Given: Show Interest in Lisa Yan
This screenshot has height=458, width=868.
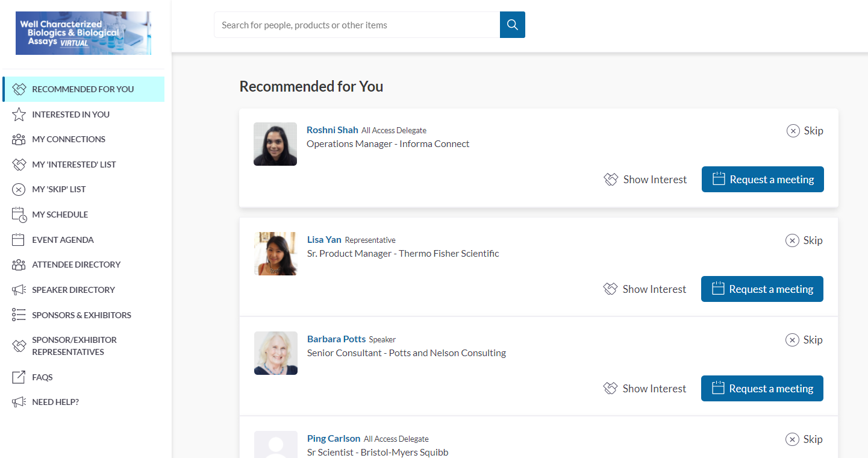Looking at the screenshot, I should 645,289.
